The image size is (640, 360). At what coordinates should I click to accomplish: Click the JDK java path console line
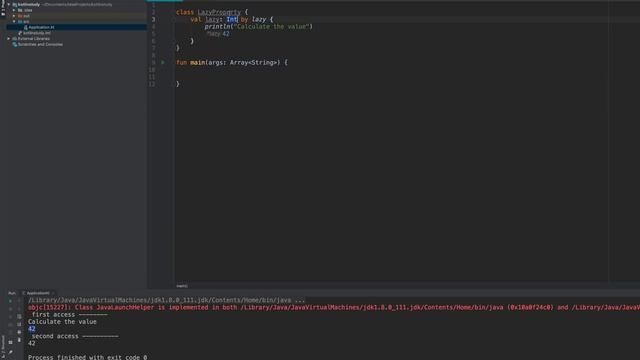pos(167,300)
